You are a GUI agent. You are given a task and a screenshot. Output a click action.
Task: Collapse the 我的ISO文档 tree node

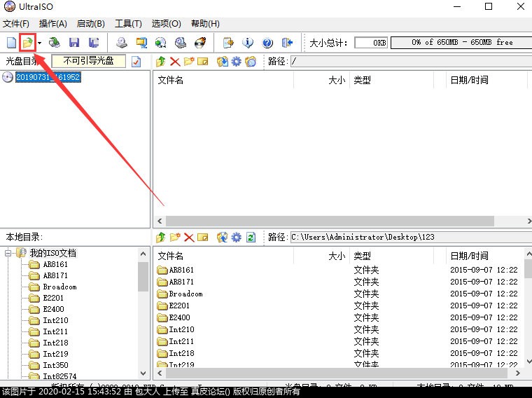click(x=8, y=253)
